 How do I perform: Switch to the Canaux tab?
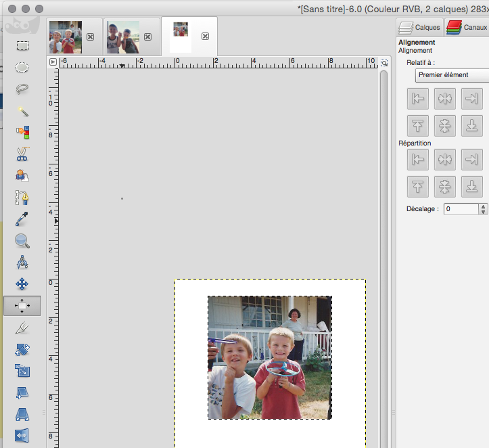coord(467,28)
